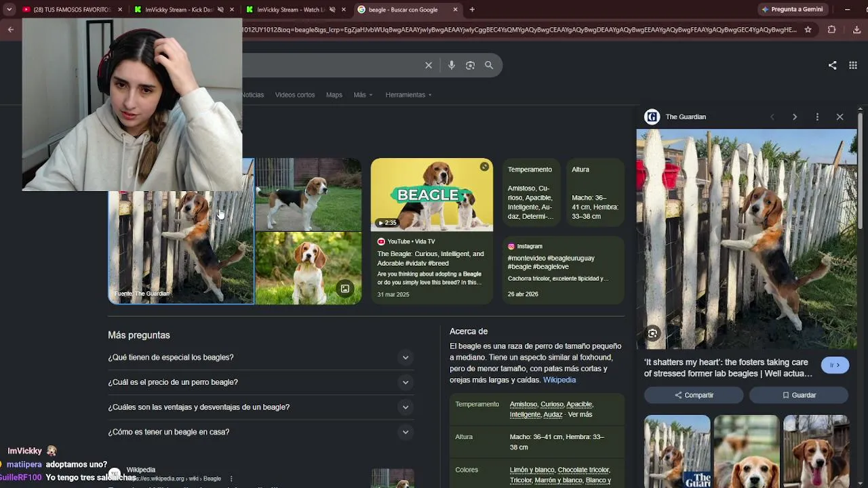Close the TUS FAMOSOS FAVORITOS tab

pyautogui.click(x=120, y=9)
